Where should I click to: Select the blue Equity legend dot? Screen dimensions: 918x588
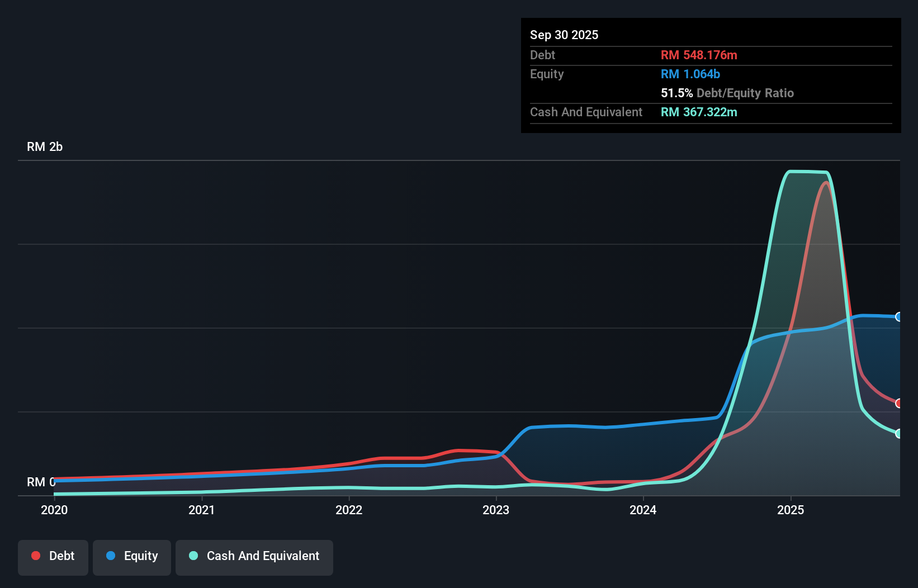point(112,556)
